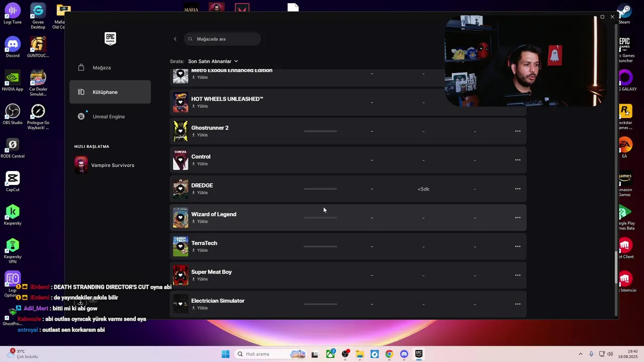Click the TerraTech cover thumbnail
This screenshot has width=644, height=362.
(181, 246)
